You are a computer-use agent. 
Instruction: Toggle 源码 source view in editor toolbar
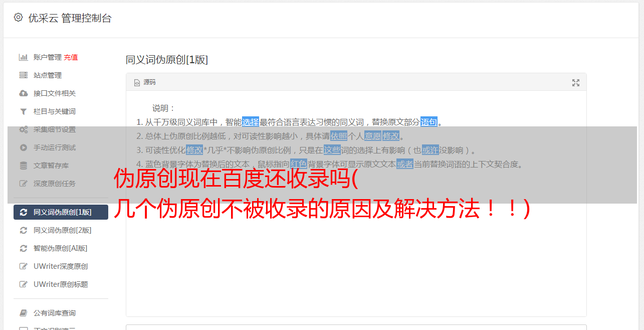145,82
